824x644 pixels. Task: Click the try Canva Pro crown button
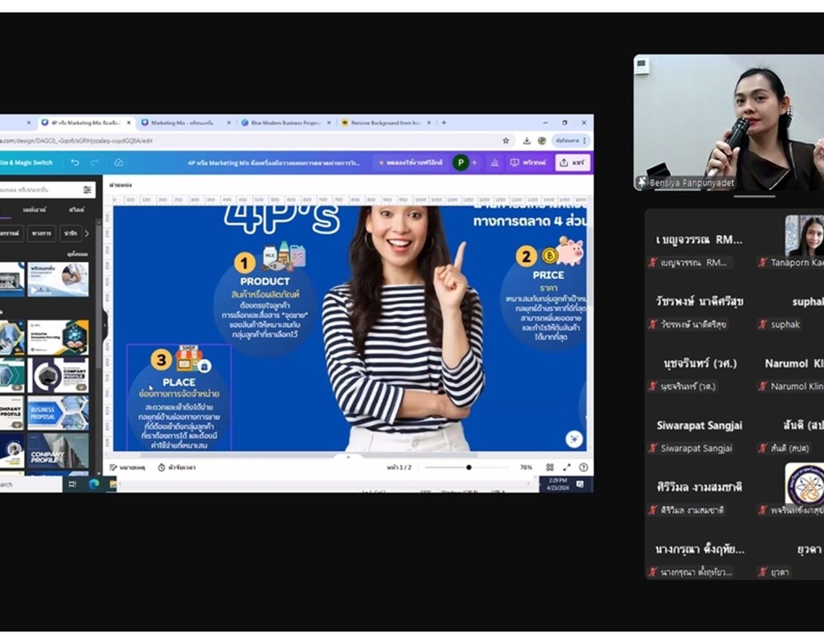tap(410, 163)
